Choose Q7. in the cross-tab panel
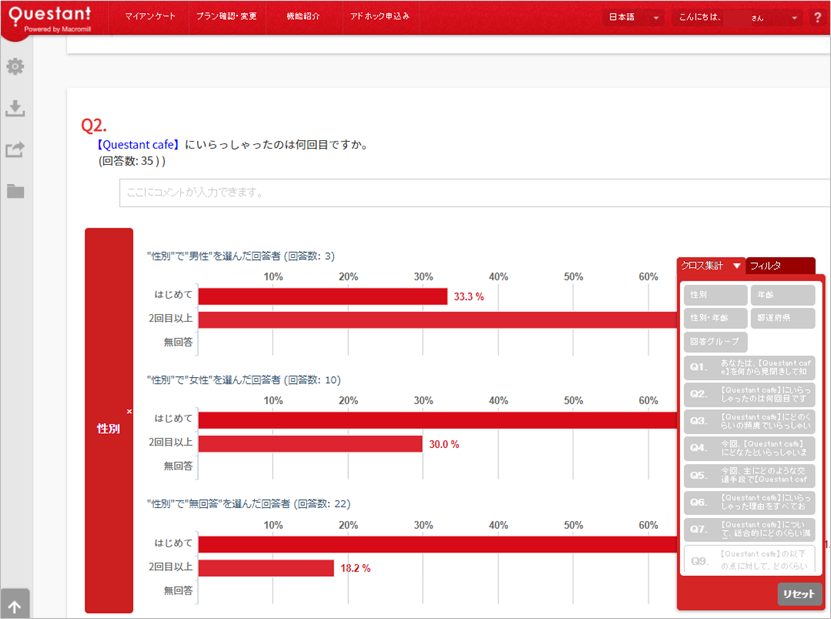This screenshot has height=619, width=831. pyautogui.click(x=749, y=529)
